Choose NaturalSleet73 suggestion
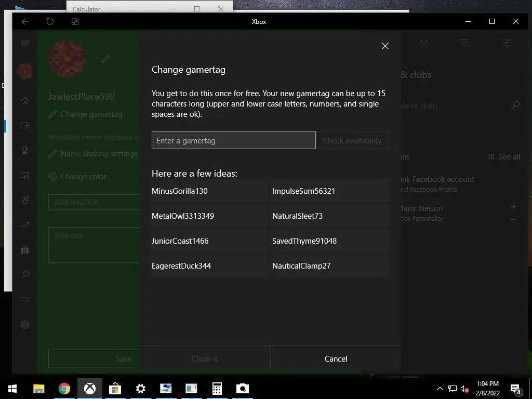This screenshot has width=532, height=399. click(328, 216)
